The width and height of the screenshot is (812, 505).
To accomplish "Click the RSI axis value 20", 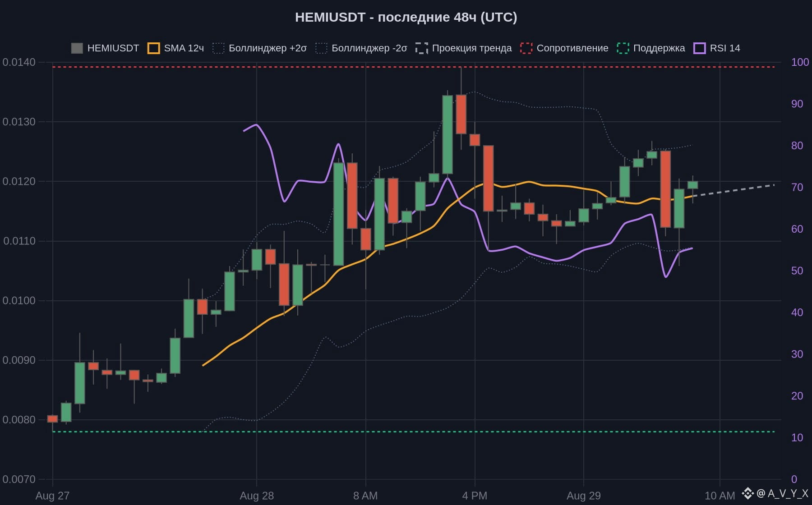I will 797,396.
